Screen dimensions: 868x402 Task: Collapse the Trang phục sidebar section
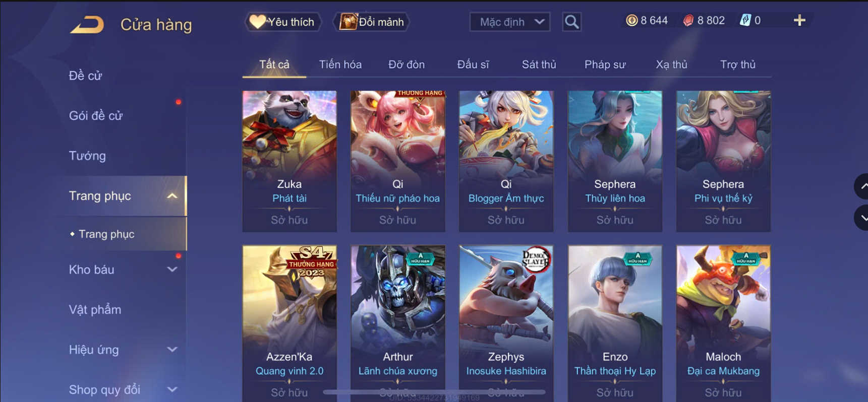tap(172, 196)
